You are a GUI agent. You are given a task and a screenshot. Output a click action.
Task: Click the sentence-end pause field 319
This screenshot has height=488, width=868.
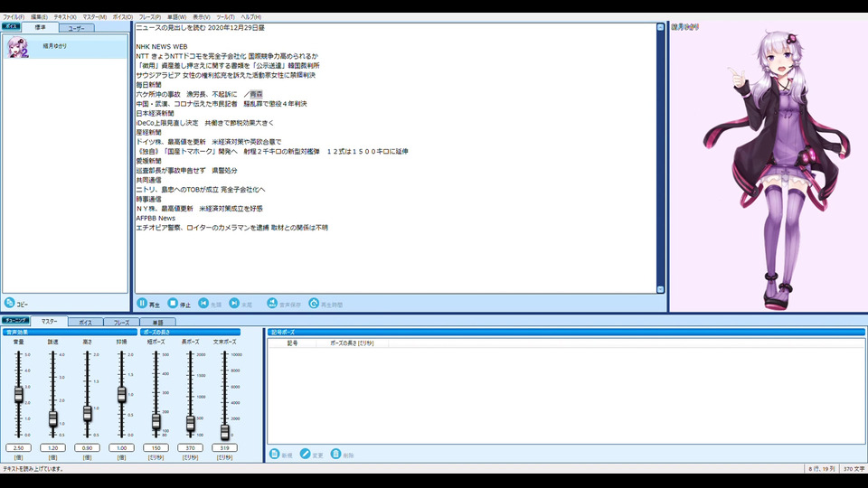coord(225,447)
